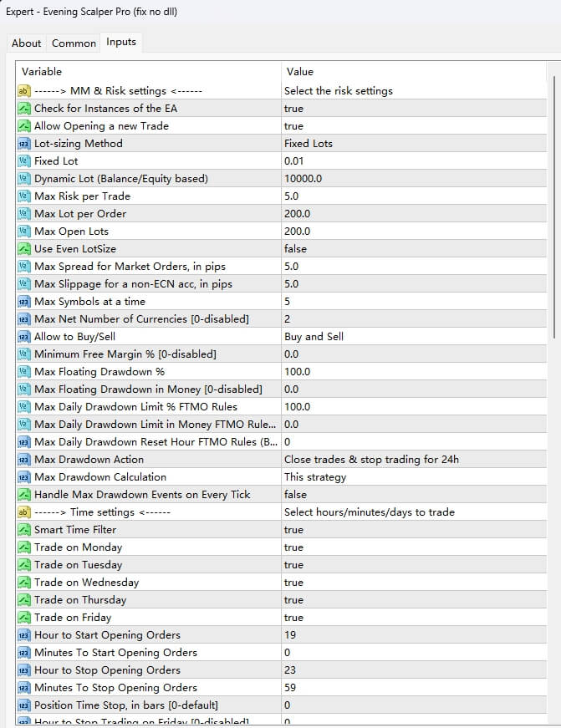This screenshot has height=728, width=561.
Task: Click icon beside Max Slippage for non-ECN acc
Action: click(x=23, y=284)
